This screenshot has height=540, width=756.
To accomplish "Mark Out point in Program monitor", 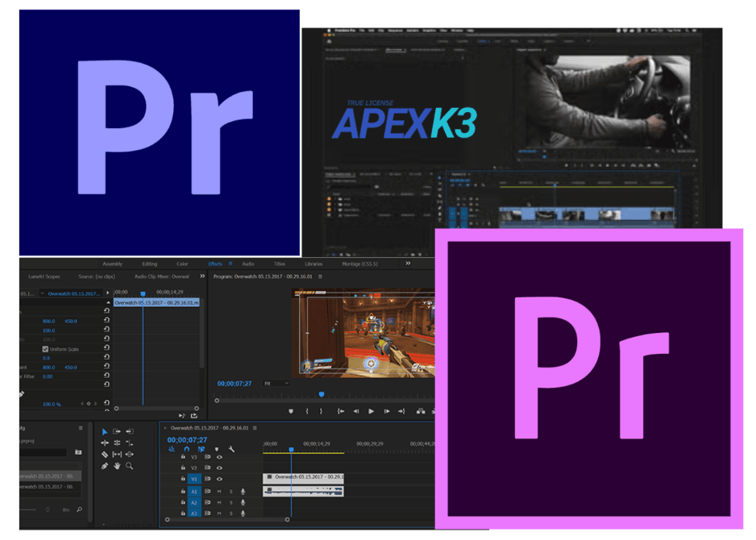I will [x=321, y=411].
